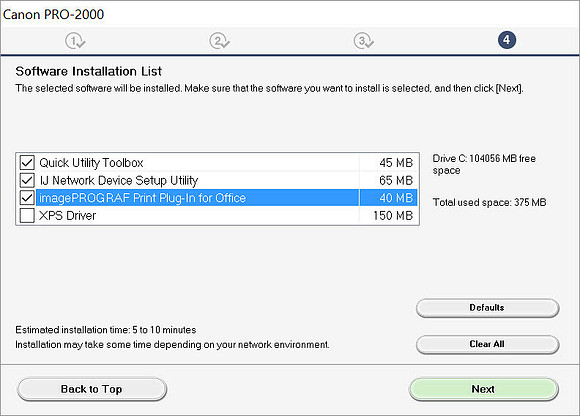Image resolution: width=580 pixels, height=416 pixels.
Task: Click the Drive C free space text
Action: [484, 164]
